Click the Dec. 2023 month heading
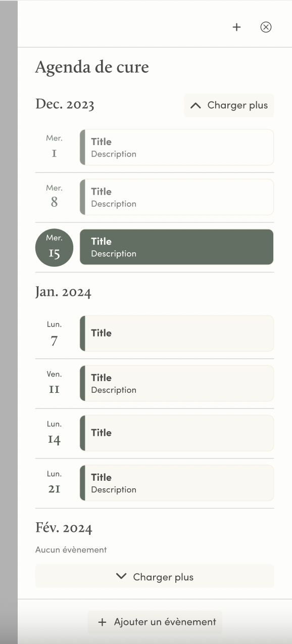This screenshot has width=292, height=644. coord(65,105)
